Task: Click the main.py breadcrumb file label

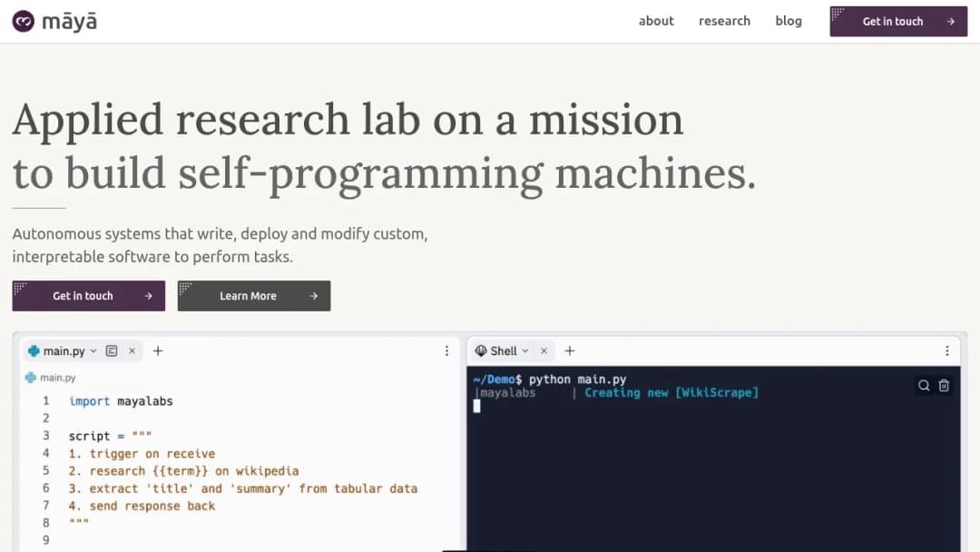Action: click(x=57, y=378)
